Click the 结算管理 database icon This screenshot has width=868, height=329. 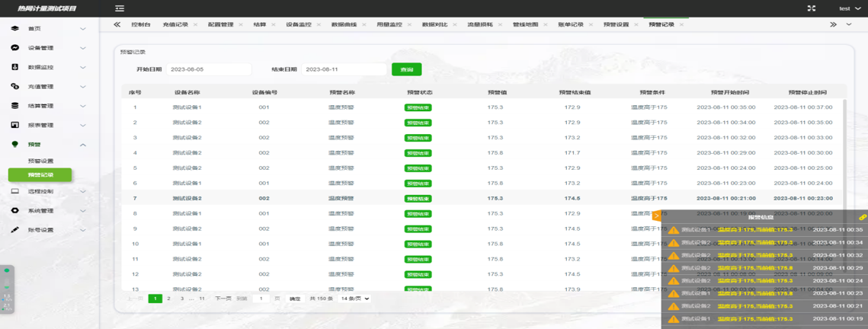15,106
